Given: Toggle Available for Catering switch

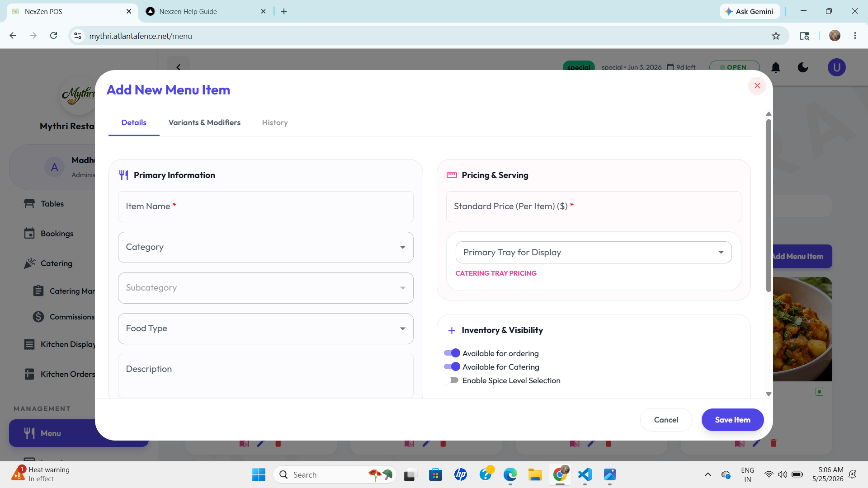Looking at the screenshot, I should point(452,366).
